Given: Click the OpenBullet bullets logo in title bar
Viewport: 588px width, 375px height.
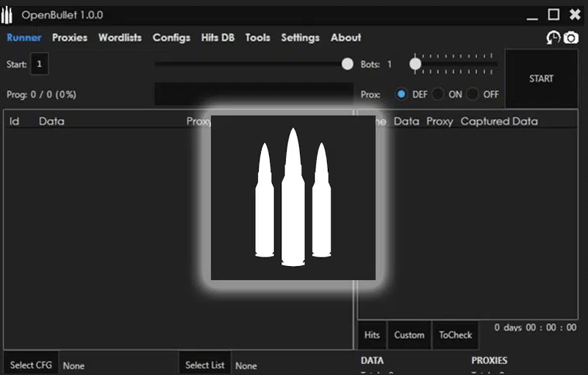Looking at the screenshot, I should pos(7,15).
